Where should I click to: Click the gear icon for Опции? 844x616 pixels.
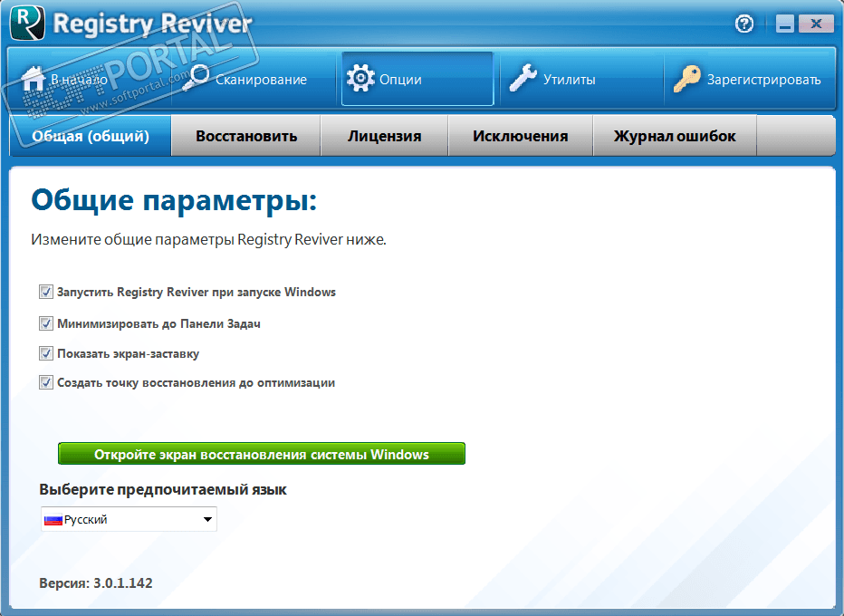tap(360, 79)
